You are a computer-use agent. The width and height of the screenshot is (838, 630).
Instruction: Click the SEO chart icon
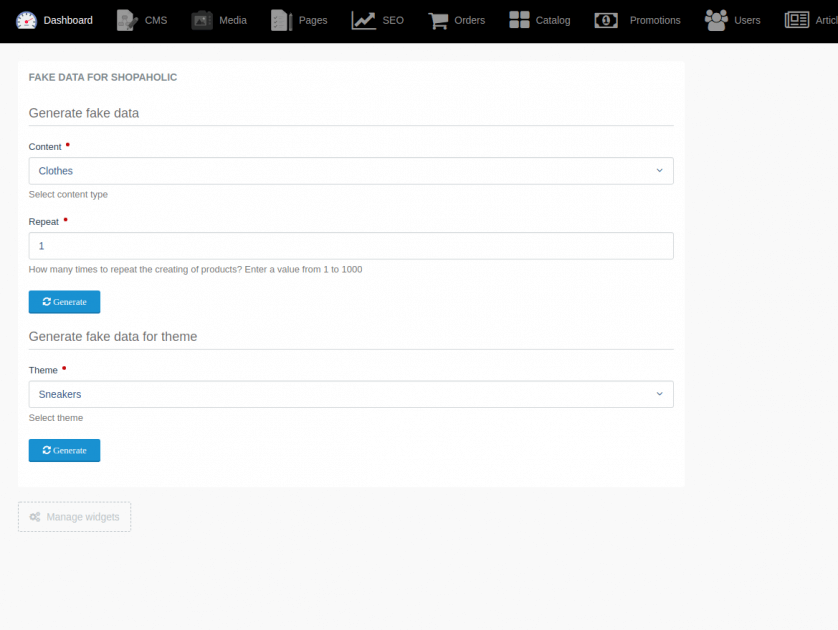[x=363, y=20]
